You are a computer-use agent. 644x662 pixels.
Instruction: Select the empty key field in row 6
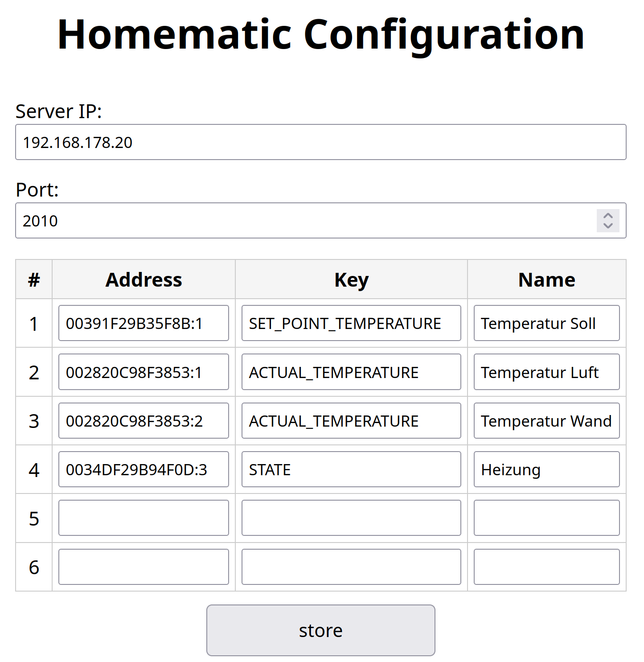351,566
